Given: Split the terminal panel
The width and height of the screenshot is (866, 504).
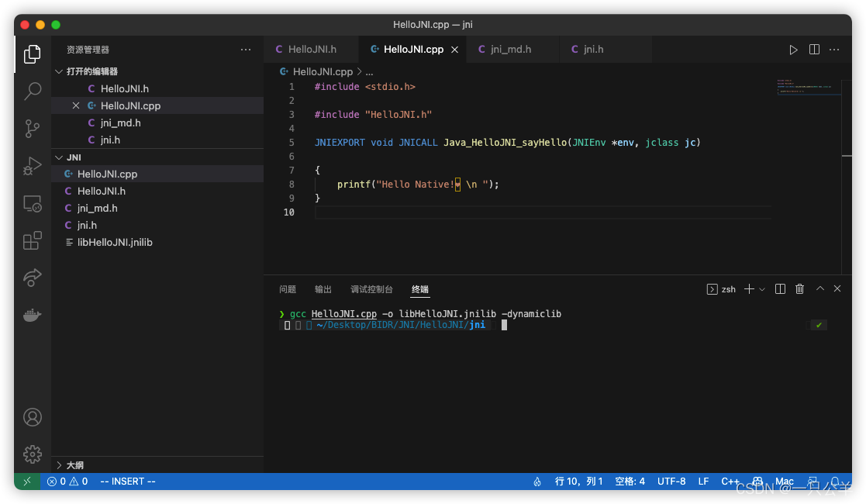Looking at the screenshot, I should pyautogui.click(x=780, y=289).
